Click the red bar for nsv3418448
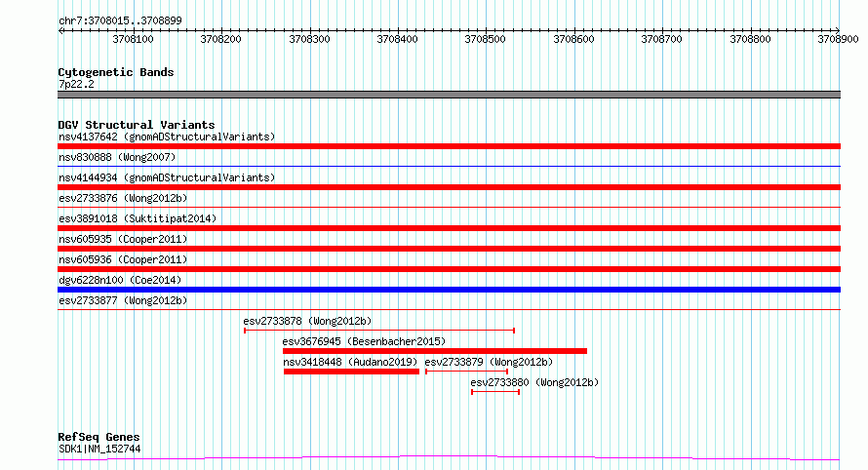Image resolution: width=868 pixels, height=470 pixels. (351, 372)
